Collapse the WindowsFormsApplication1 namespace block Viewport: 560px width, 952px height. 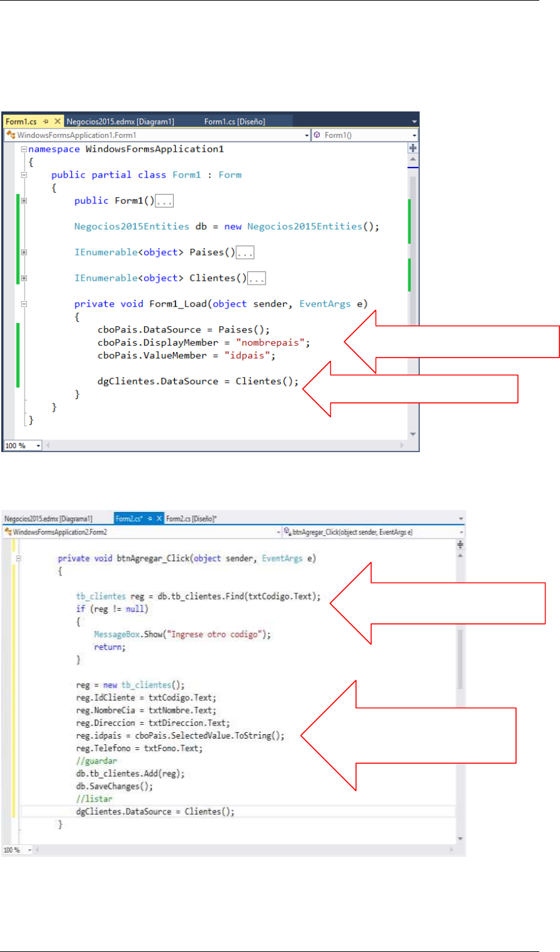coord(24,149)
